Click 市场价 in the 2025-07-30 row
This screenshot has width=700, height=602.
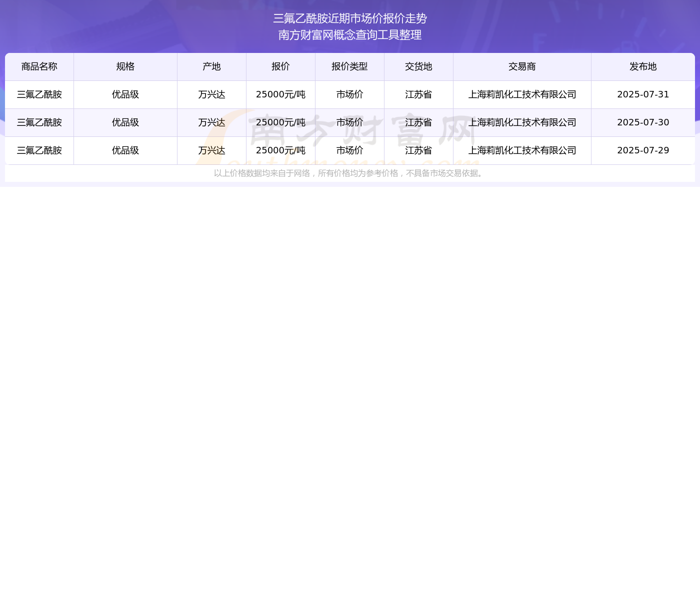349,122
